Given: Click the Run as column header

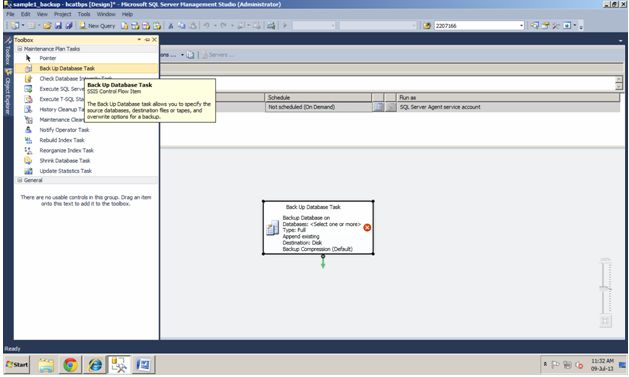Looking at the screenshot, I should click(508, 97).
